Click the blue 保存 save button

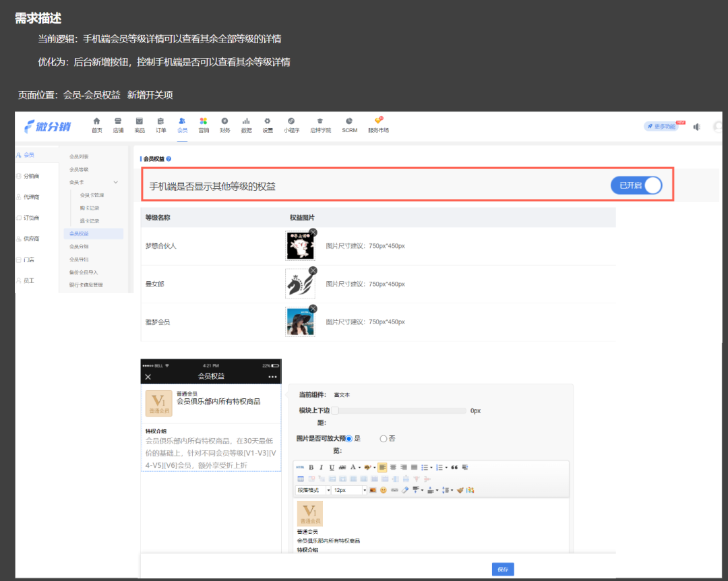click(503, 569)
